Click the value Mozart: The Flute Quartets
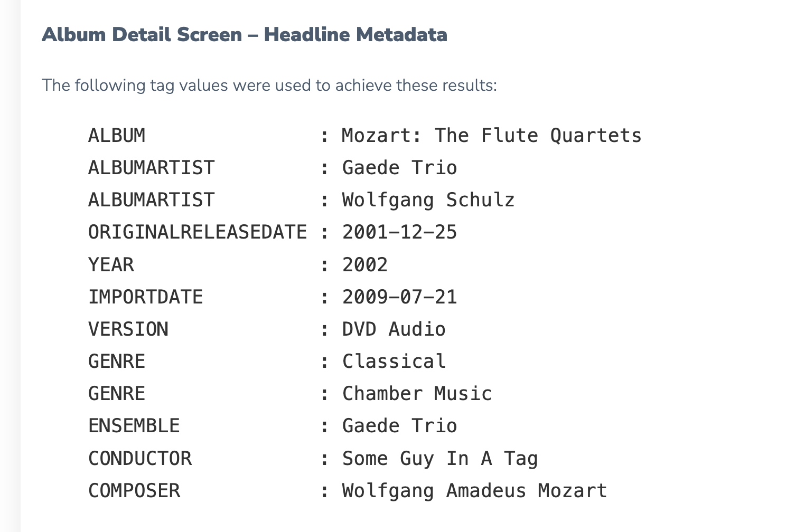 [492, 136]
